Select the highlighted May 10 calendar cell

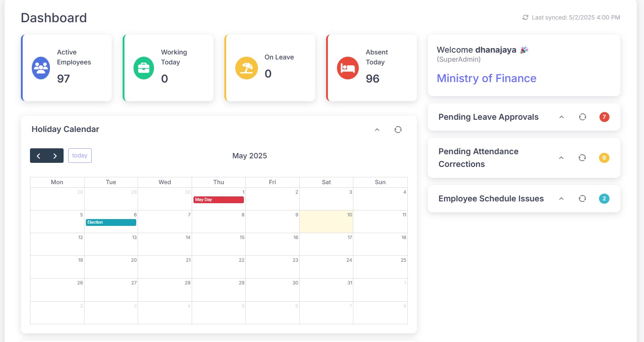pyautogui.click(x=326, y=221)
